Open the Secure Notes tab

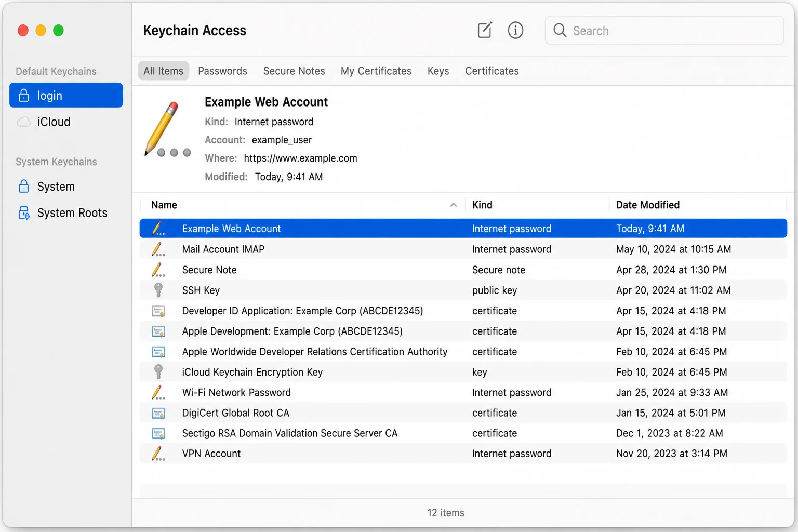(x=294, y=71)
